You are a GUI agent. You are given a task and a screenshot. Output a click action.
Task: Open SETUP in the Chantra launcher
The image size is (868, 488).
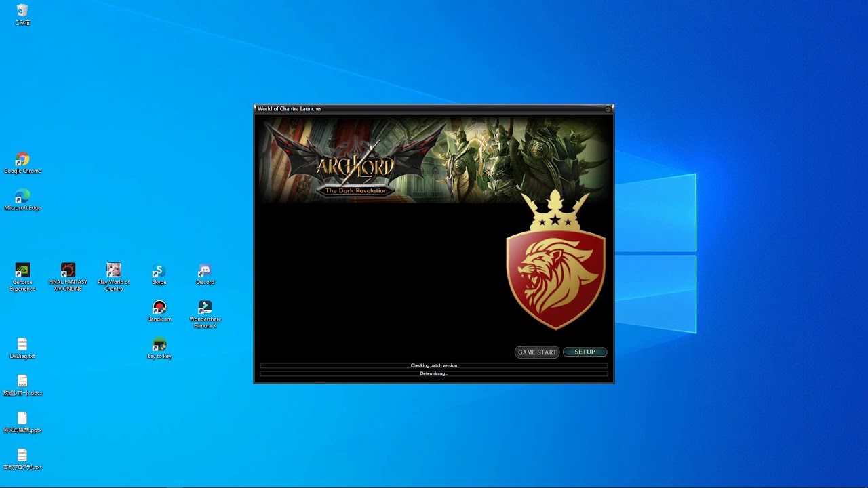(585, 352)
